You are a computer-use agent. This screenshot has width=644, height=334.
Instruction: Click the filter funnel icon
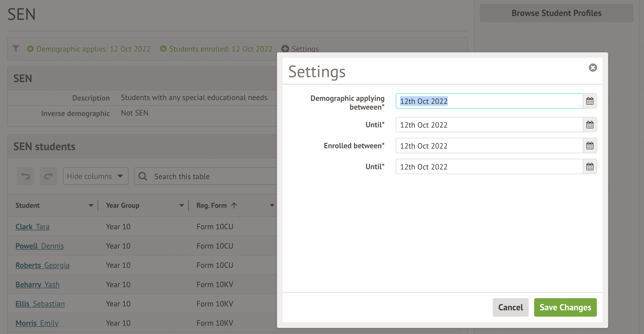pos(16,49)
